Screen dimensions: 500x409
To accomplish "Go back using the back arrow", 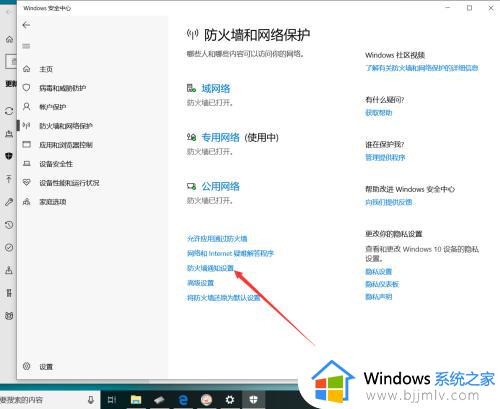I will tap(26, 25).
